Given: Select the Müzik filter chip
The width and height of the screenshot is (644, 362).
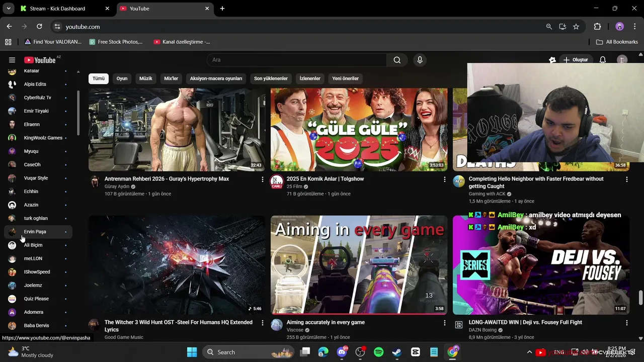Looking at the screenshot, I should point(145,78).
